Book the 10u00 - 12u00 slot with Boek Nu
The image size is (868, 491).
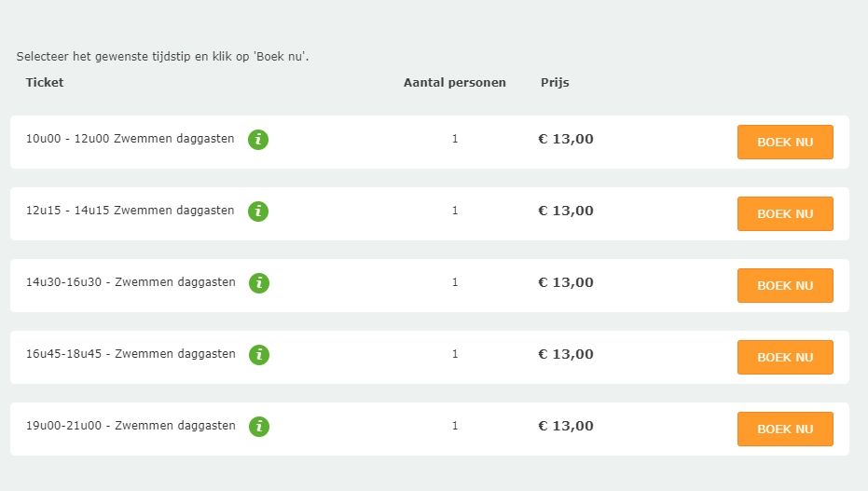785,143
